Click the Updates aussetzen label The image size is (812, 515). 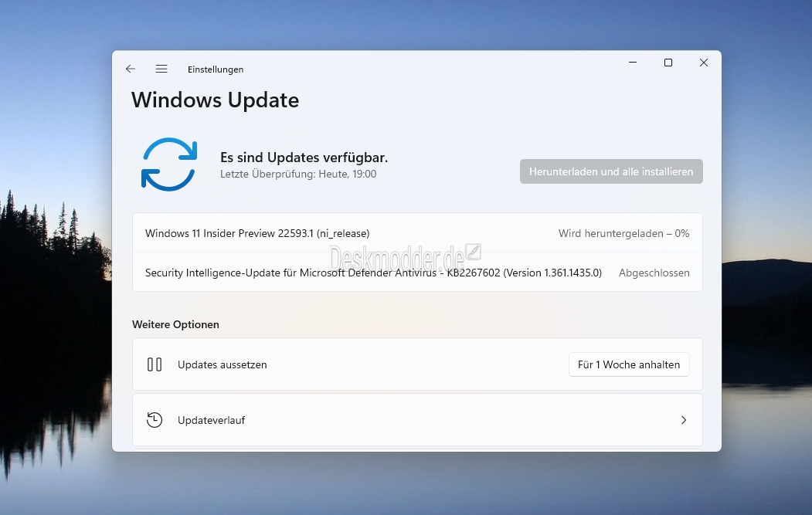pyautogui.click(x=223, y=364)
